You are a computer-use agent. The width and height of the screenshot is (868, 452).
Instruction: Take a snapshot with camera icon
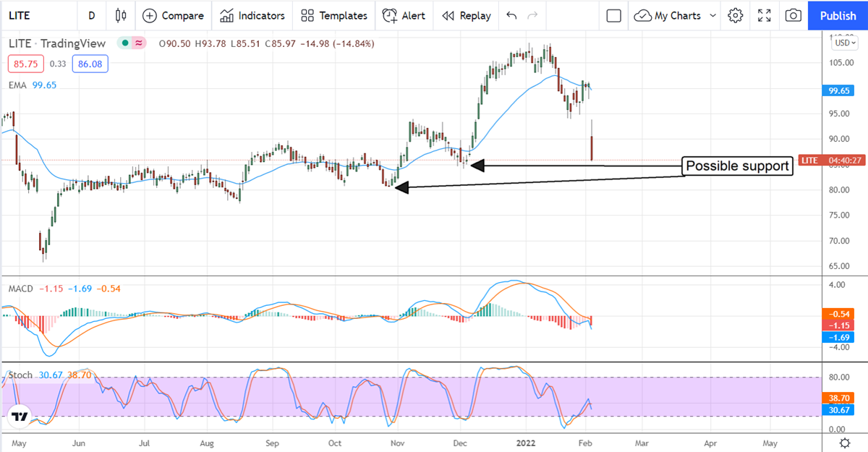click(793, 15)
